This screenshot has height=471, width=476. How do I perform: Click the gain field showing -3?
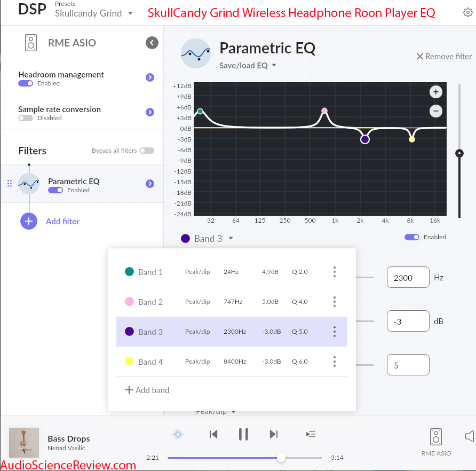tap(408, 321)
